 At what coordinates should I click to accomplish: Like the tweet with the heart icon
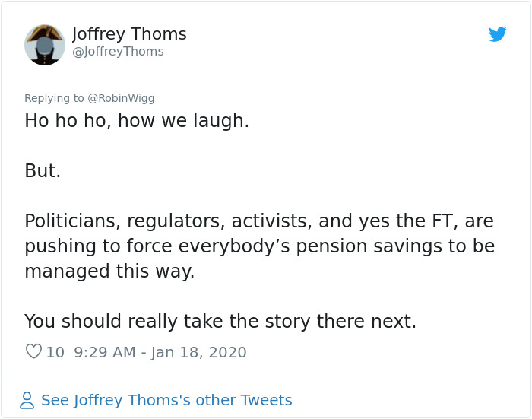(x=33, y=352)
